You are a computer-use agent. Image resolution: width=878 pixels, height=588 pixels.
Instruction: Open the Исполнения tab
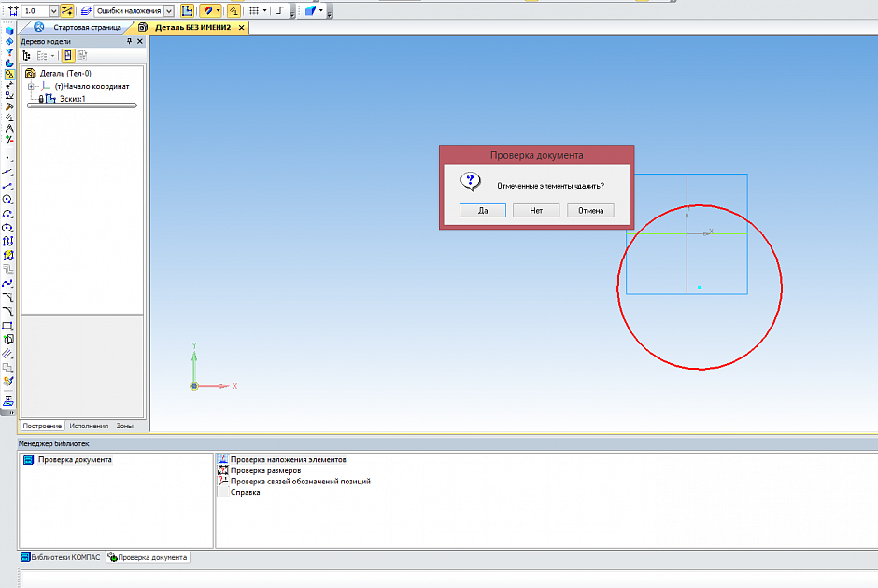pyautogui.click(x=89, y=426)
